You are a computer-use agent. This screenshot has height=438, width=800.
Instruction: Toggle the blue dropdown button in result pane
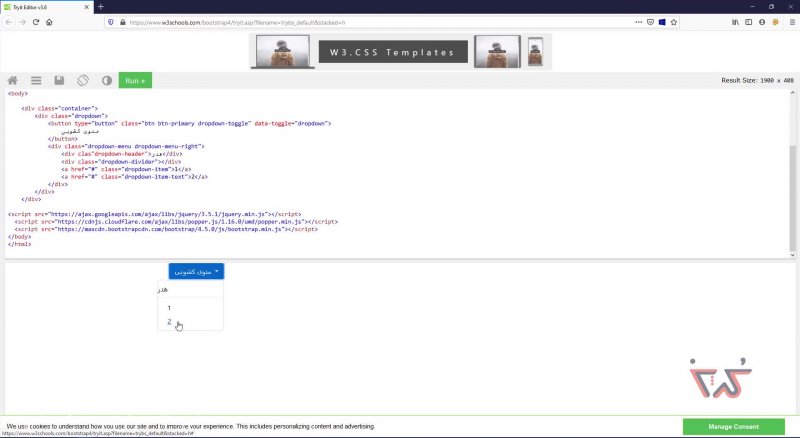click(x=196, y=271)
